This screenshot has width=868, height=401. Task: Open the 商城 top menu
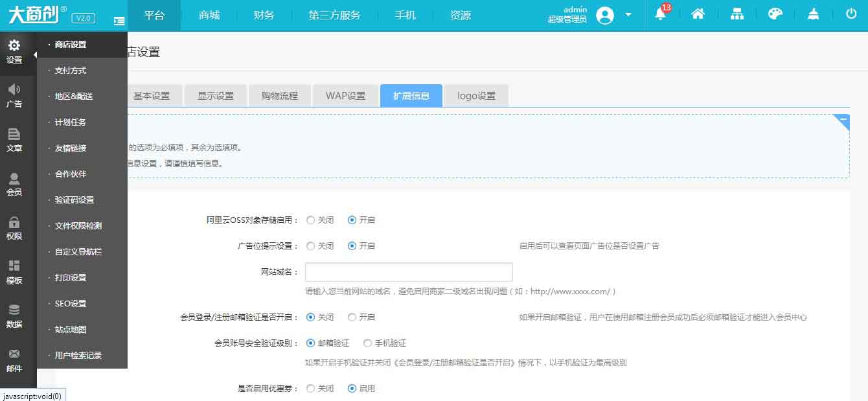pyautogui.click(x=209, y=15)
